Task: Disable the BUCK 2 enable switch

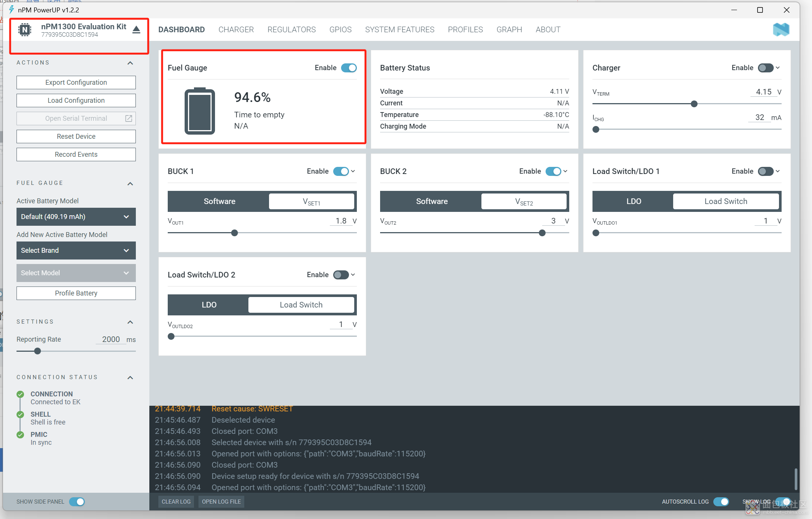Action: (553, 171)
